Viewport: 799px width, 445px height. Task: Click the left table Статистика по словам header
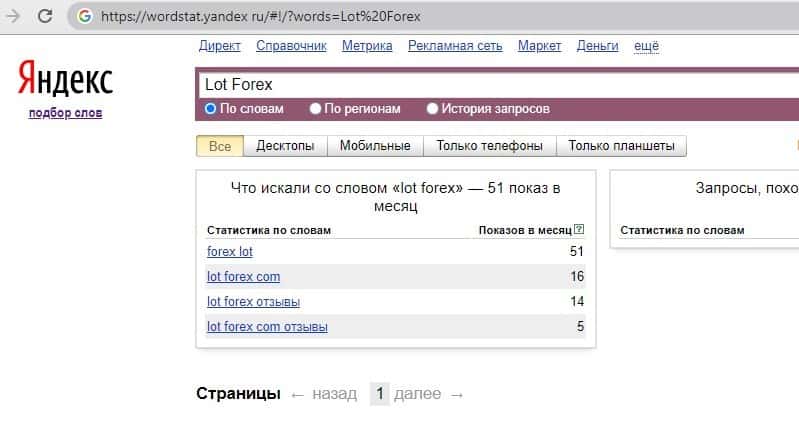click(x=269, y=230)
